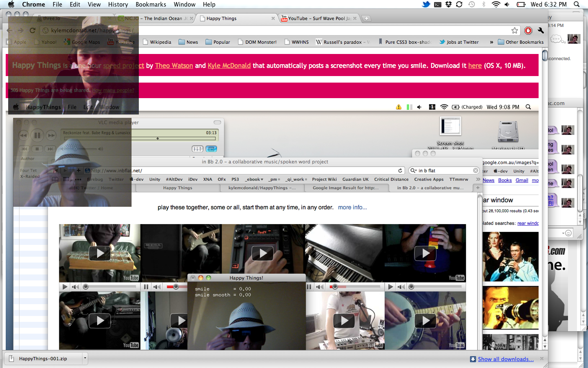Open Chrome's wrench settings menu

541,31
